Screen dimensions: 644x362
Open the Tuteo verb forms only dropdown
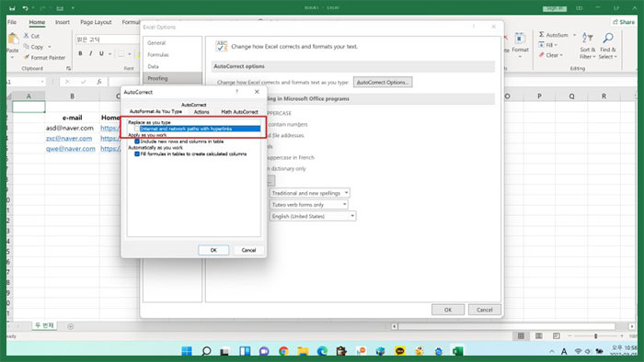344,204
